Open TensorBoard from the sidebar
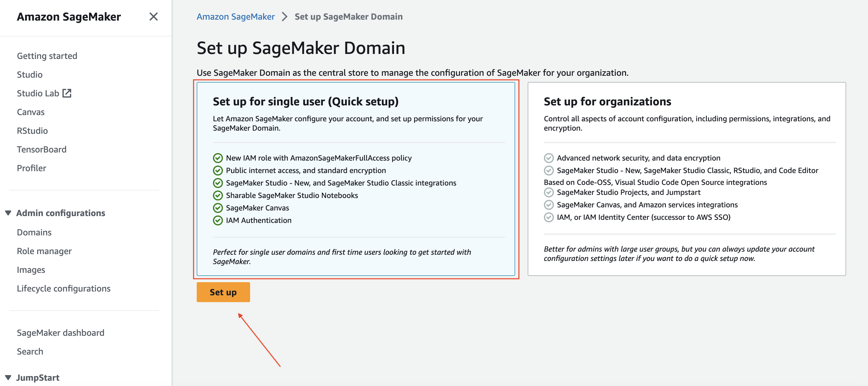This screenshot has height=386, width=868. point(42,149)
